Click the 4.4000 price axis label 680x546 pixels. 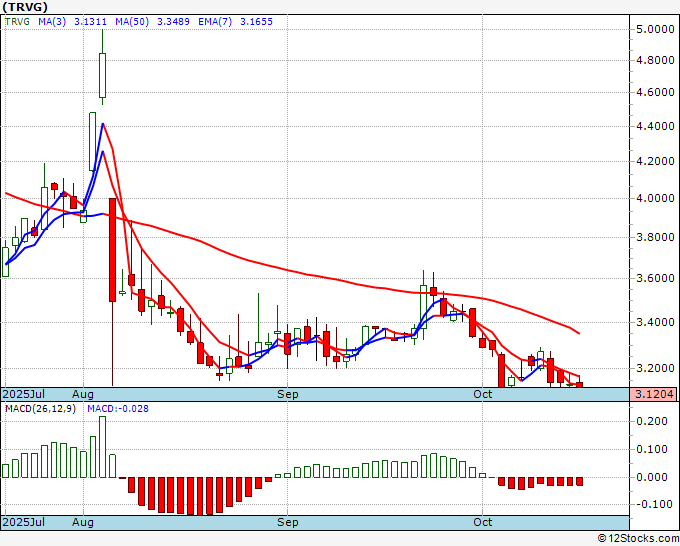[655, 126]
